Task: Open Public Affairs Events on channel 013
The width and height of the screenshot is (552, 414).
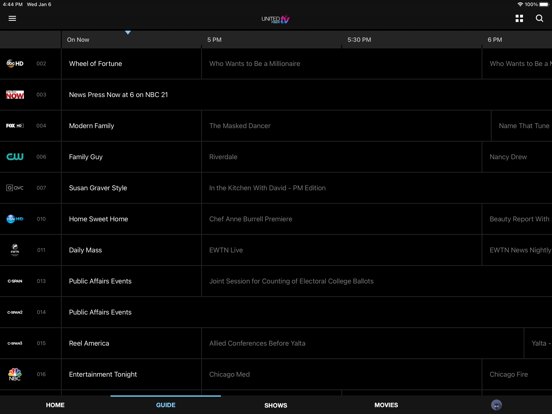Action: point(131,281)
